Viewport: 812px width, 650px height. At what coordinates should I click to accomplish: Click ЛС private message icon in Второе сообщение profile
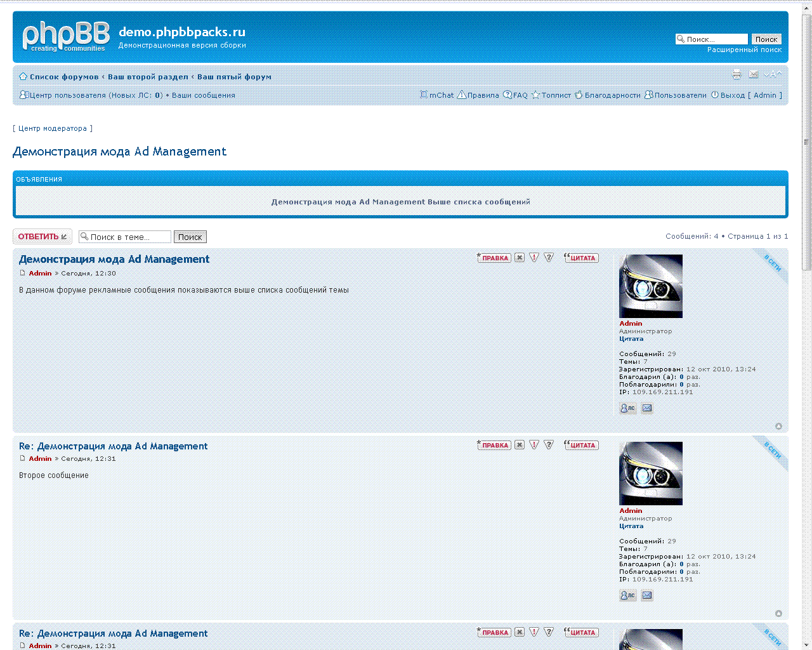[628, 595]
